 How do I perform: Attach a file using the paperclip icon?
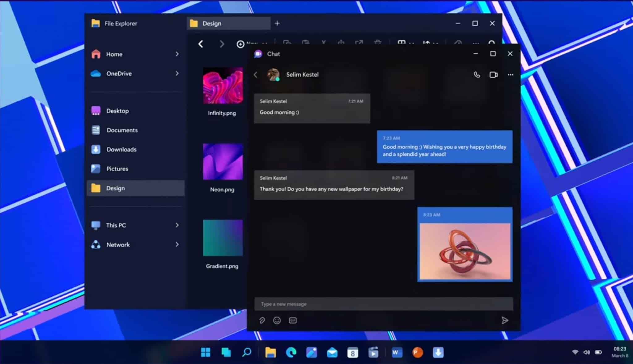262,320
